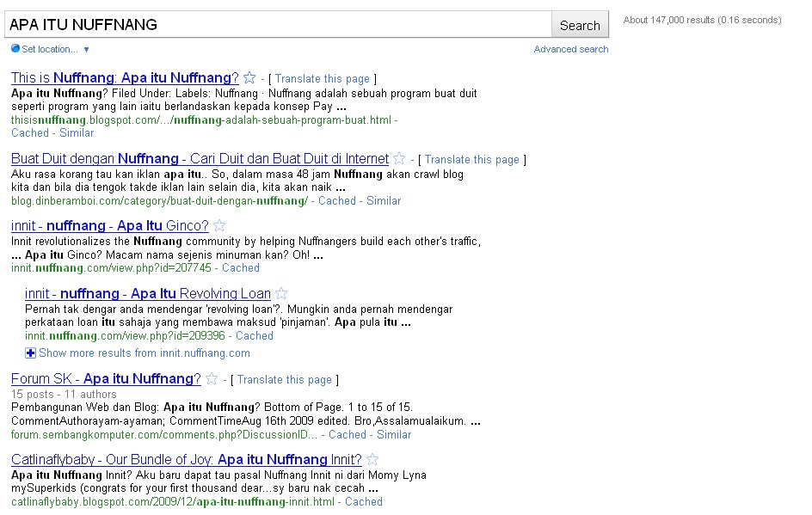
Task: Open Cached copy of blog.dinberamboi.com result
Action: point(337,201)
